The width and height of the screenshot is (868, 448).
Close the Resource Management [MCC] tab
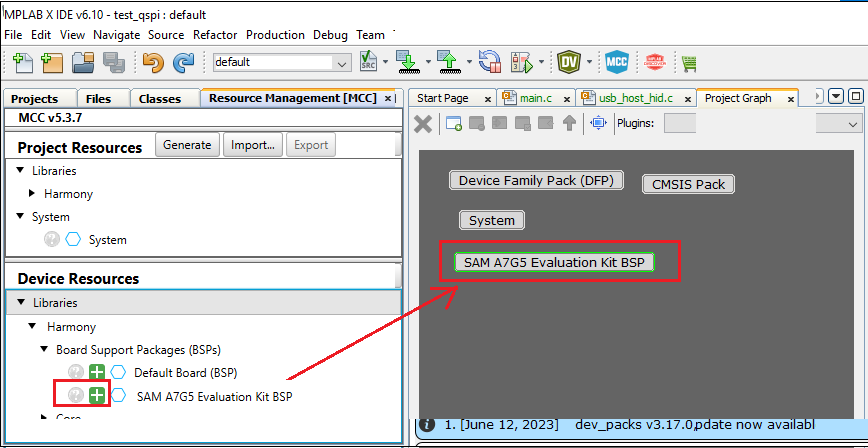(x=388, y=99)
